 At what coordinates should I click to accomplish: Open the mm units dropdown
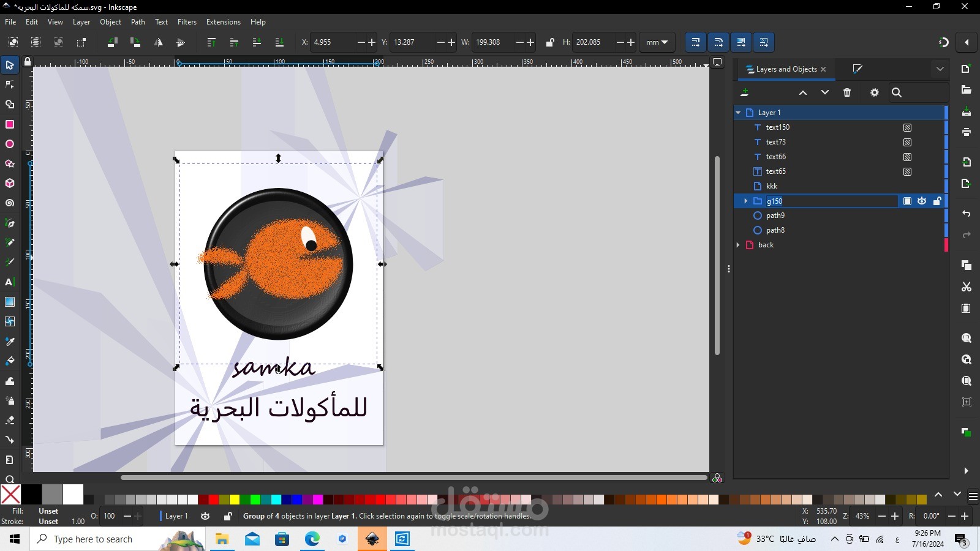657,42
